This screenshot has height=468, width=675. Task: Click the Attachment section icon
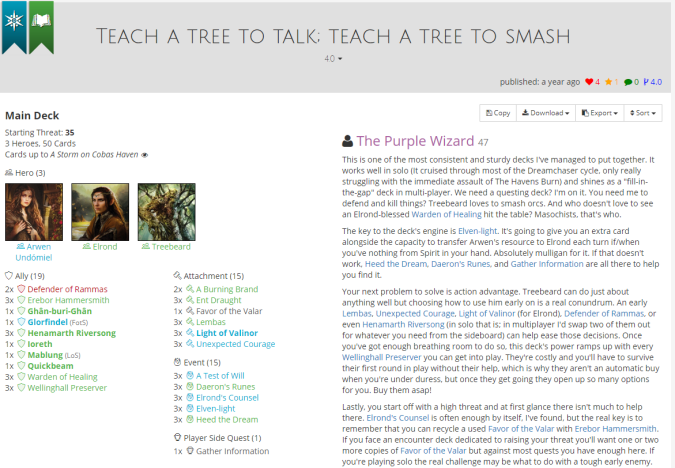[177, 276]
